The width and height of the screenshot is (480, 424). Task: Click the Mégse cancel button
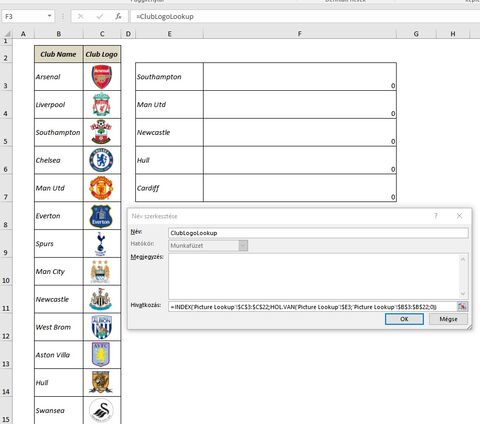(448, 319)
